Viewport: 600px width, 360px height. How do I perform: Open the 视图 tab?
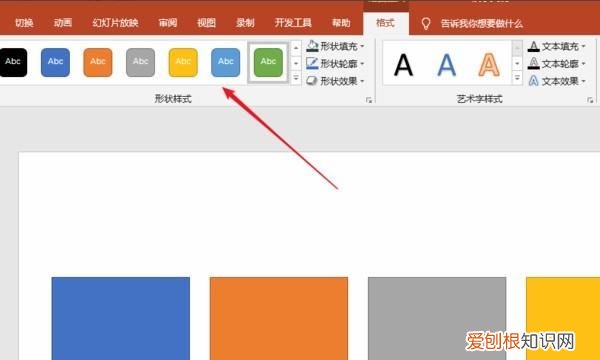click(x=207, y=23)
